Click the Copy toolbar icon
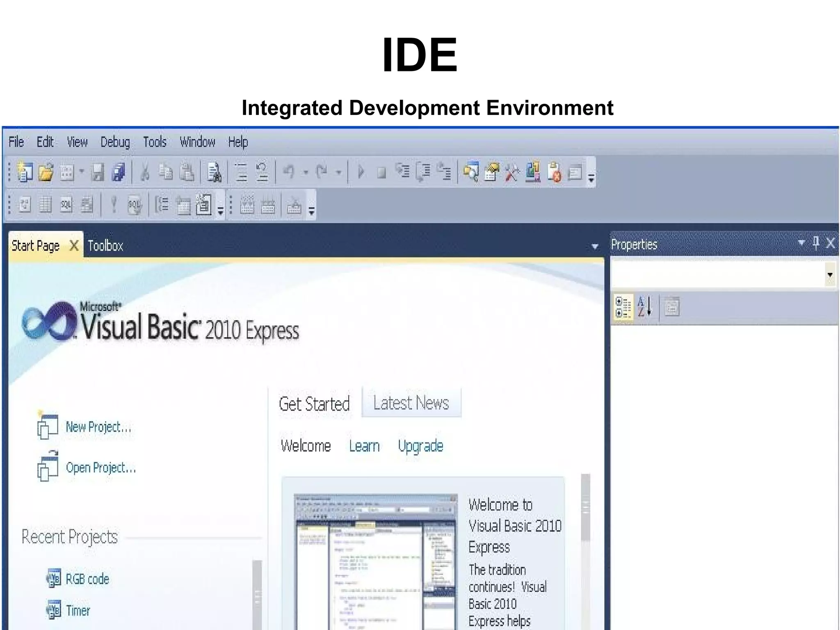The width and height of the screenshot is (840, 630). pyautogui.click(x=166, y=172)
